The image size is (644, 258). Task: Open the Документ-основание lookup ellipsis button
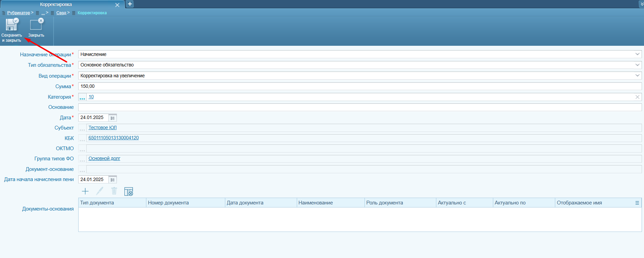click(x=82, y=169)
